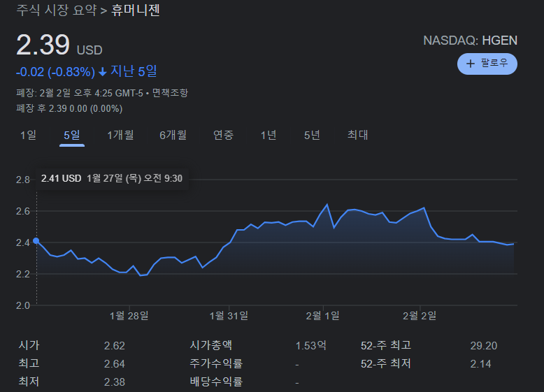Click the 2.8 y-axis label

pyautogui.click(x=23, y=180)
